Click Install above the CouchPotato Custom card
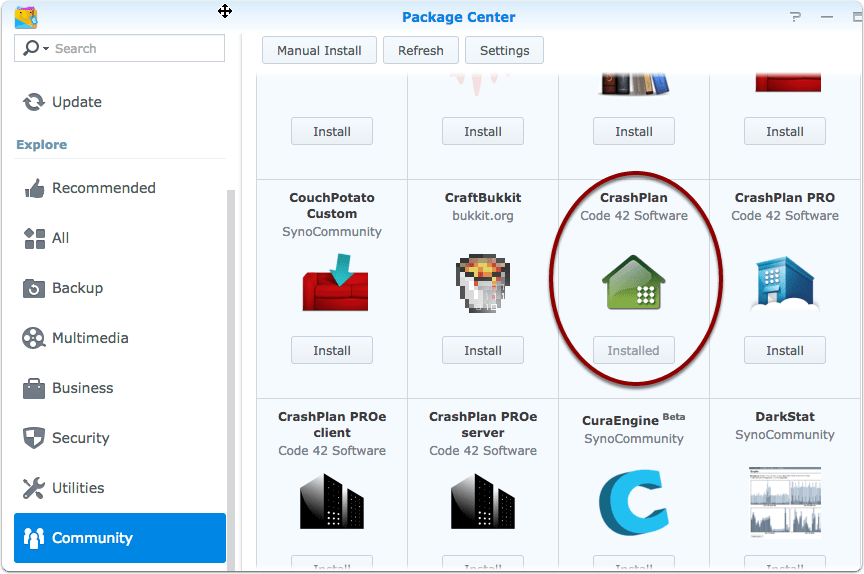Image resolution: width=864 pixels, height=574 pixels. click(332, 131)
